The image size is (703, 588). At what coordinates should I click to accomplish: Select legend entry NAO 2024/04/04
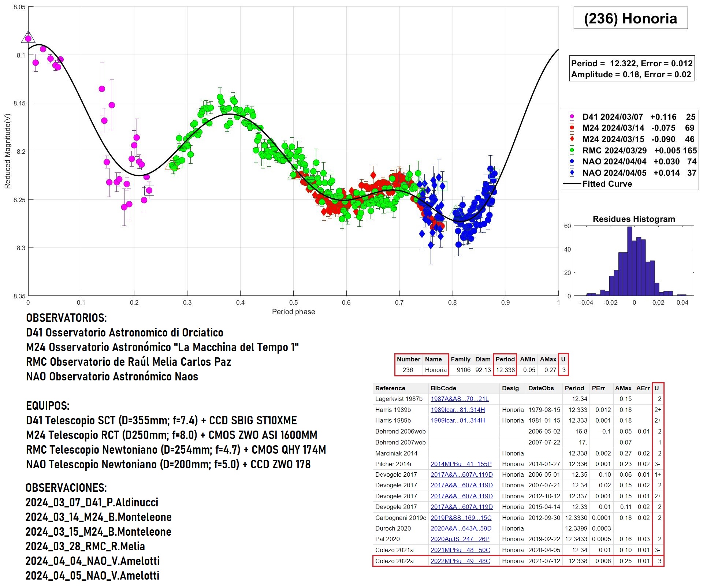[x=639, y=161]
